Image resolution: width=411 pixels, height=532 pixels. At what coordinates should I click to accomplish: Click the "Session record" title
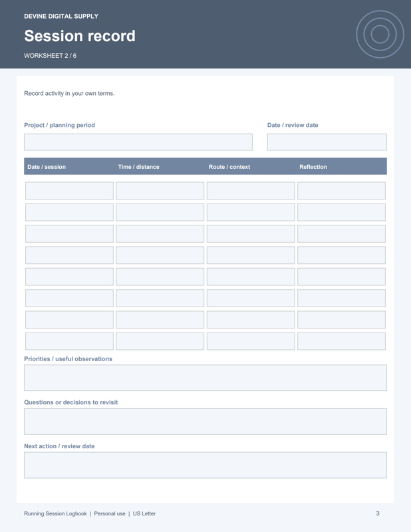(x=80, y=36)
